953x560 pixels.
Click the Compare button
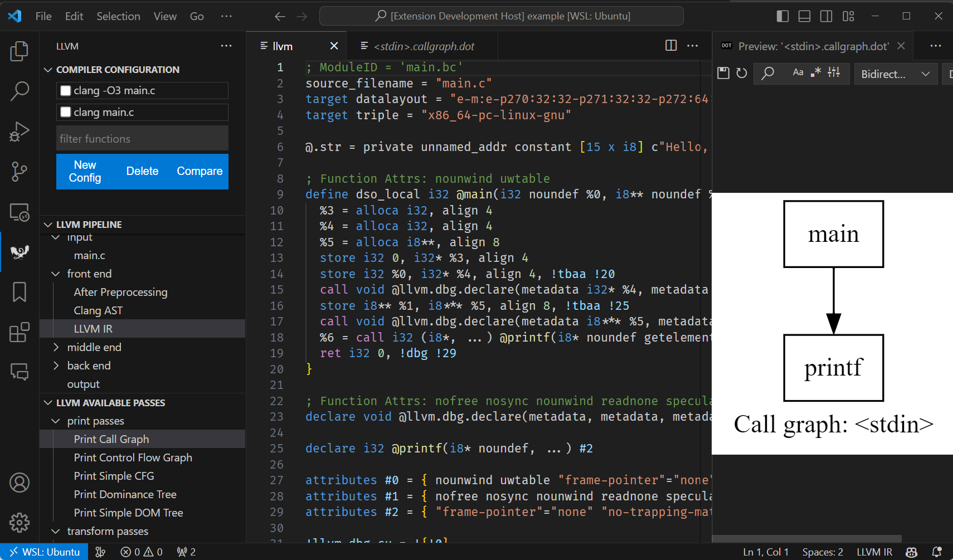(200, 172)
